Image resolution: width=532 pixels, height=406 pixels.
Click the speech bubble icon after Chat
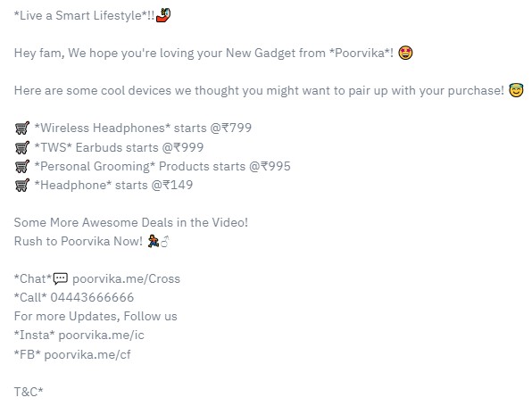point(61,279)
